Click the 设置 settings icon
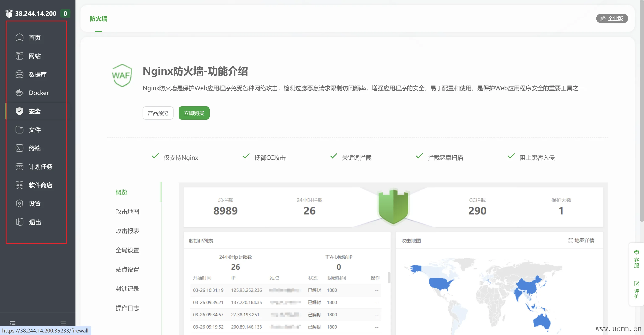644x335 pixels. [x=19, y=204]
